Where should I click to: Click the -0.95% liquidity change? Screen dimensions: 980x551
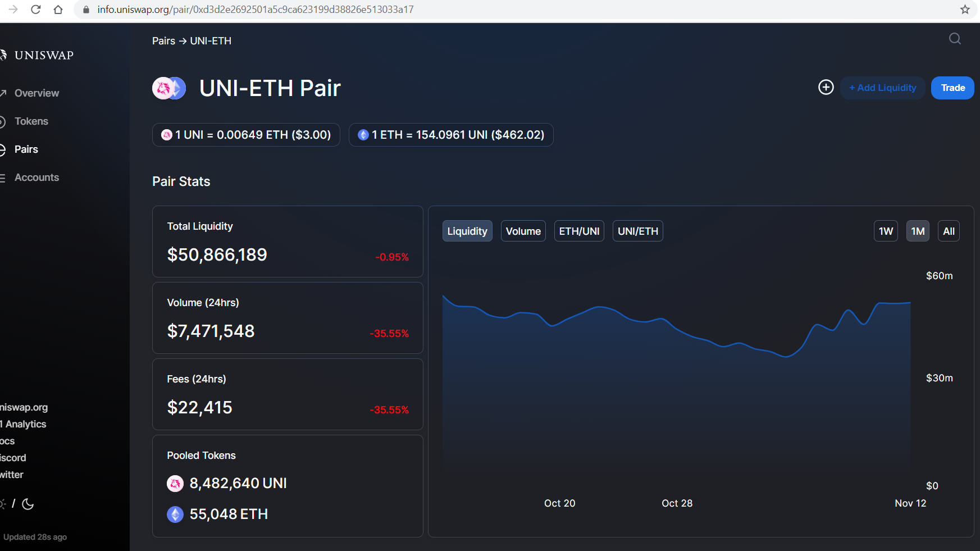(392, 257)
